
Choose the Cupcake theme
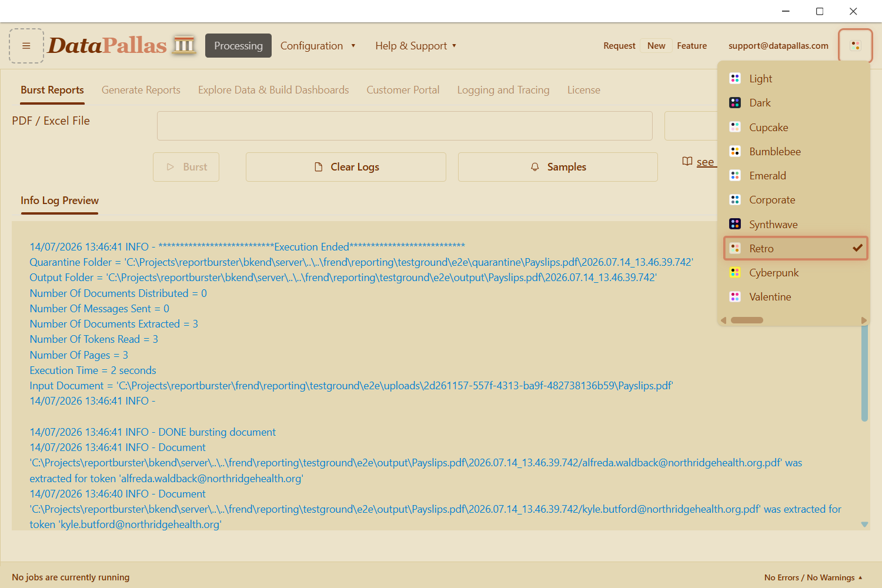click(x=796, y=127)
